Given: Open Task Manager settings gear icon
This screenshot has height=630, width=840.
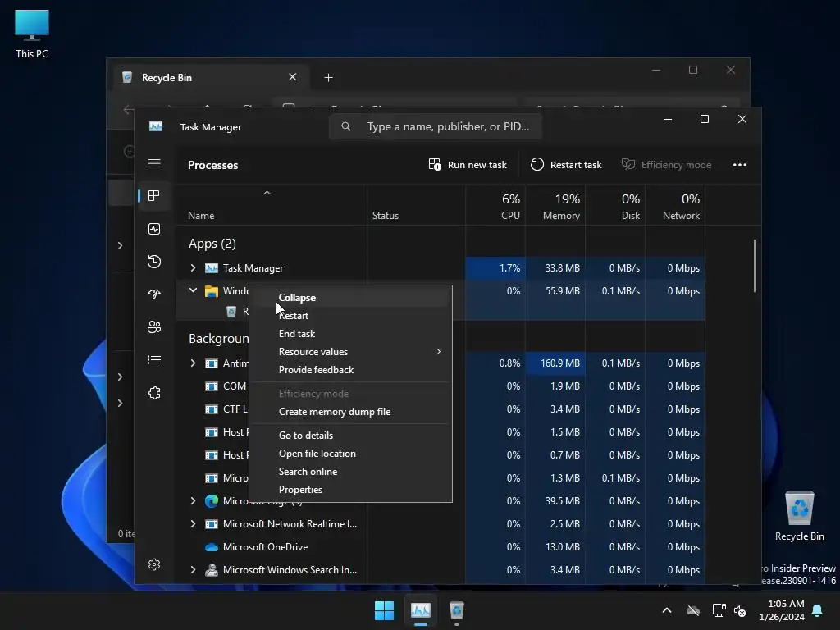Looking at the screenshot, I should coord(154,564).
